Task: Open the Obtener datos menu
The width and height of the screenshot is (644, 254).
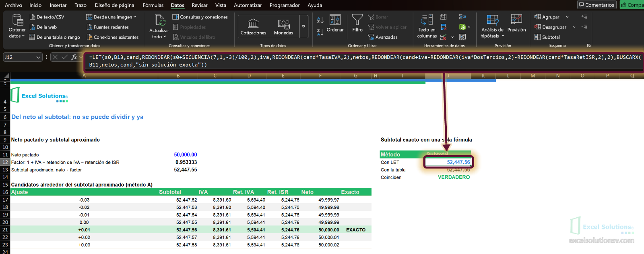Action: (17, 26)
